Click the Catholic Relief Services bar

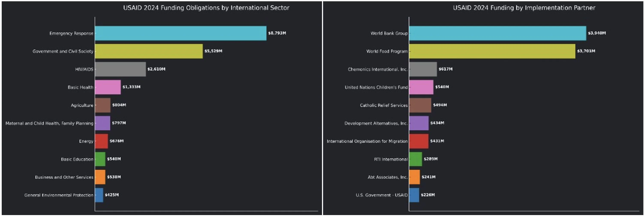[420, 105]
